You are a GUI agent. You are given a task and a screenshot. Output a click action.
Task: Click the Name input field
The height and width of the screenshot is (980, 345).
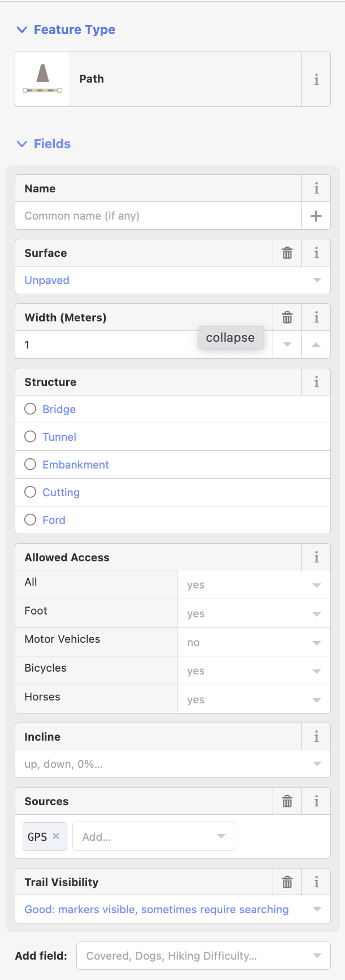(158, 216)
